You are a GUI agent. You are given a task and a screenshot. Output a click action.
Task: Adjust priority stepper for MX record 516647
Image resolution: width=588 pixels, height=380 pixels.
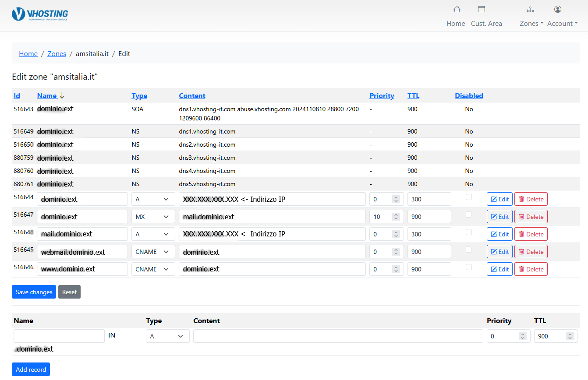click(396, 217)
